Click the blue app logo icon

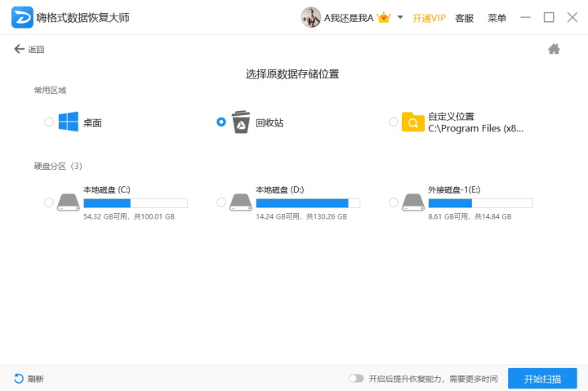(x=22, y=17)
